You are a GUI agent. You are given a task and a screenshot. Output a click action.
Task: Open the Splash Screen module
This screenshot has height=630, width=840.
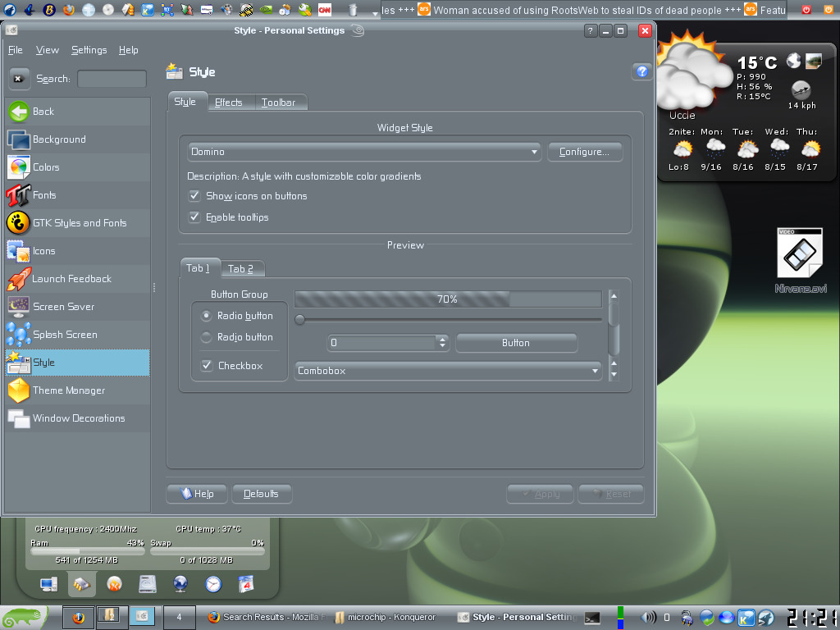78,335
